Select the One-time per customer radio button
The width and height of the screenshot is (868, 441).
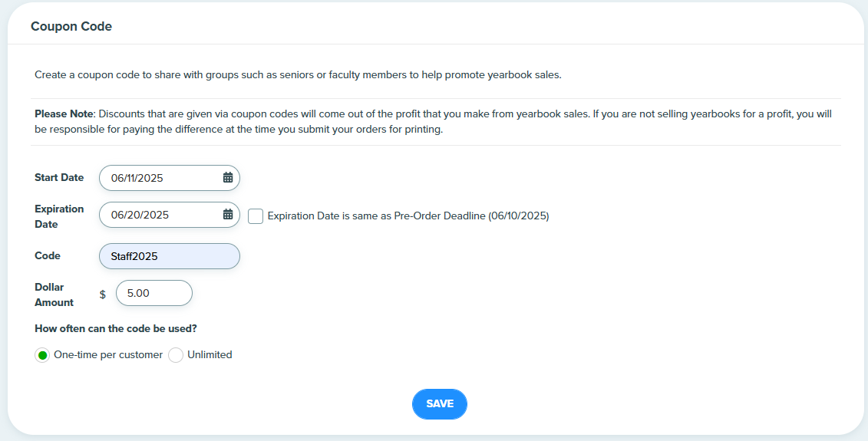42,355
